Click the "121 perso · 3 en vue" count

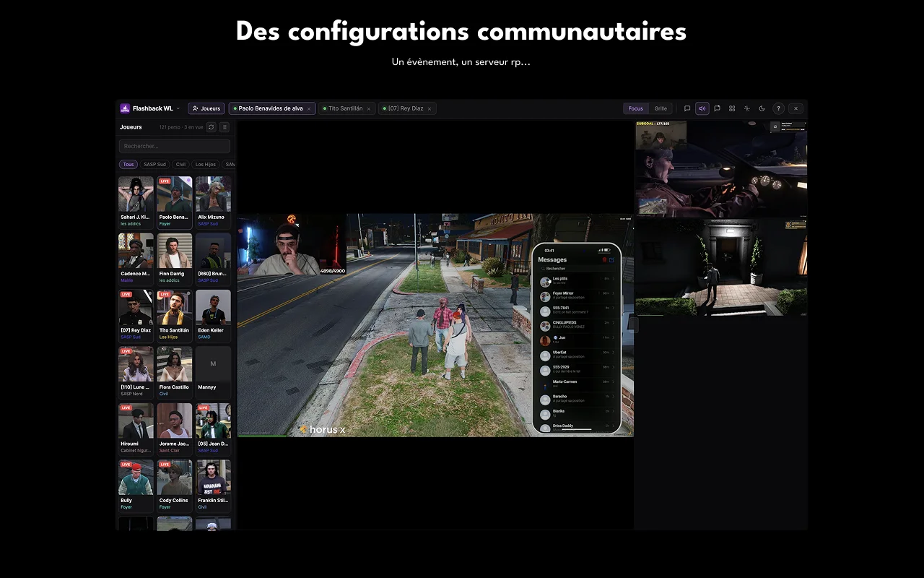click(181, 127)
